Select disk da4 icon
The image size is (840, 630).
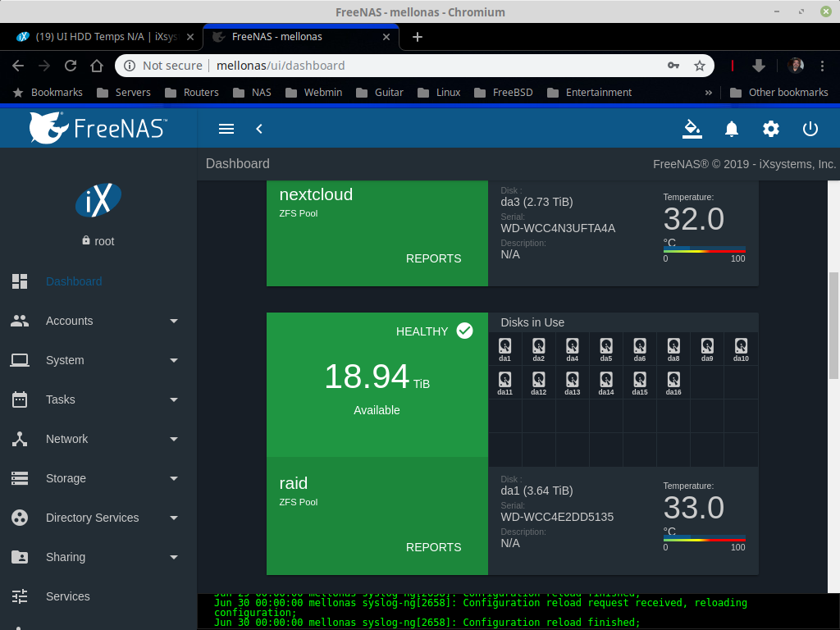(572, 349)
